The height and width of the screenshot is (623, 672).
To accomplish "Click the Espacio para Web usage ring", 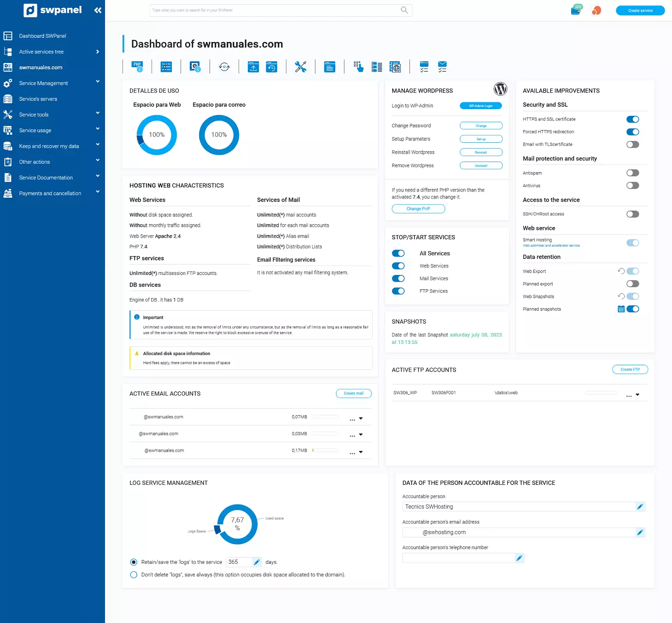I will tap(157, 135).
